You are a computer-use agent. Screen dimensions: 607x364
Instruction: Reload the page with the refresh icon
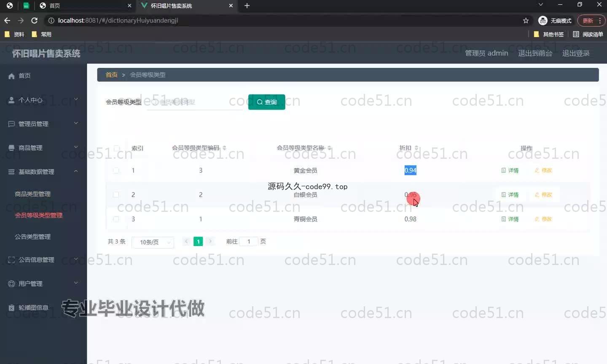click(x=35, y=20)
